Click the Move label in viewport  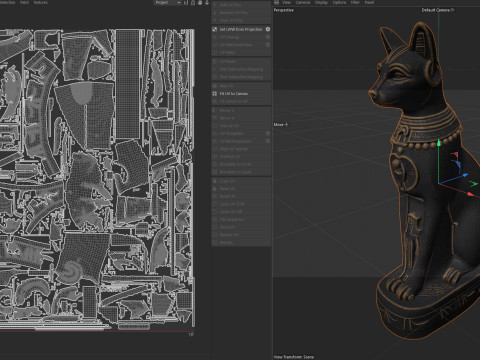click(x=278, y=125)
